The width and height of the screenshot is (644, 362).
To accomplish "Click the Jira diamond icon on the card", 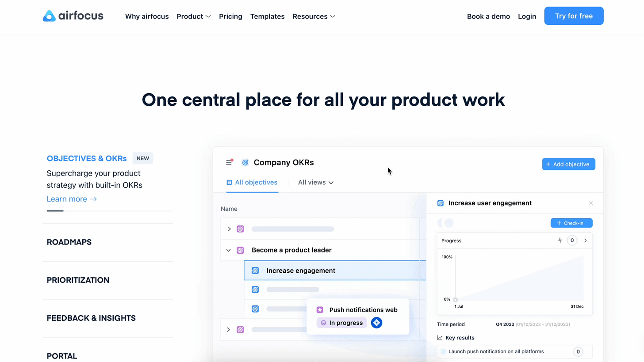I will click(x=376, y=323).
